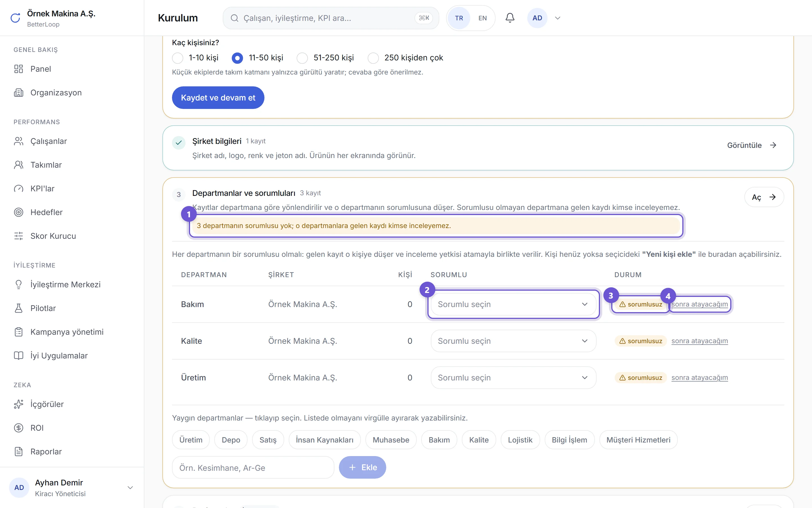Click the BetterLoop logo icon
This screenshot has width=812, height=508.
point(16,18)
